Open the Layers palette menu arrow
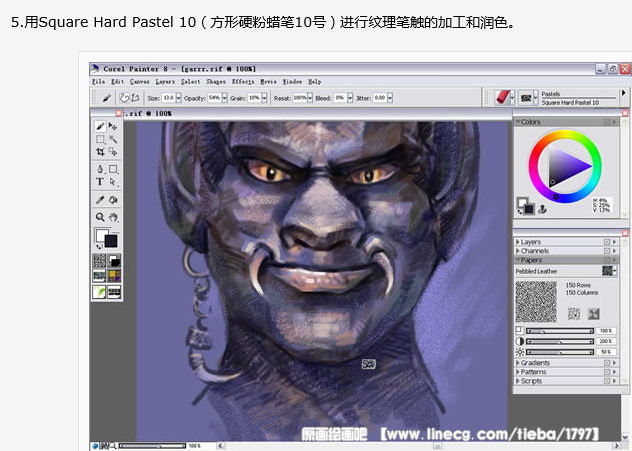This screenshot has height=451, width=632. [614, 242]
